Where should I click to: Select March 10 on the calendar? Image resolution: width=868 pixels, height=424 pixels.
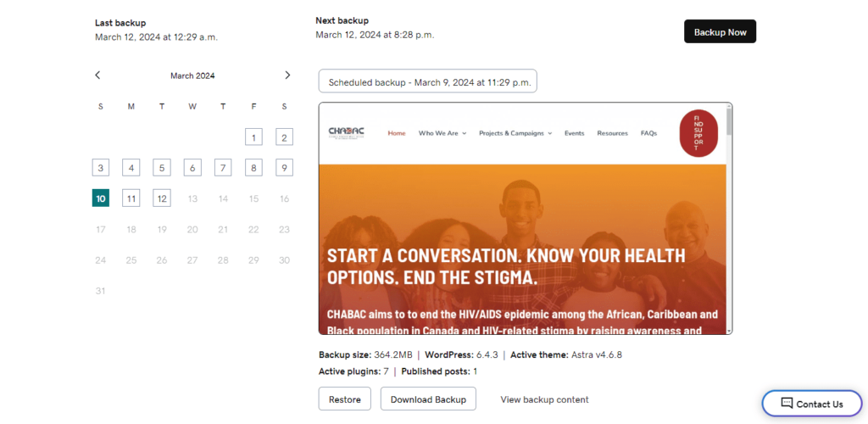click(101, 198)
